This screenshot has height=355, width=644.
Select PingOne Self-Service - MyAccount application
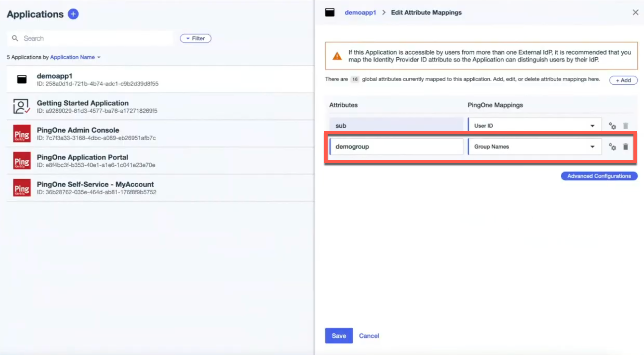tap(95, 184)
